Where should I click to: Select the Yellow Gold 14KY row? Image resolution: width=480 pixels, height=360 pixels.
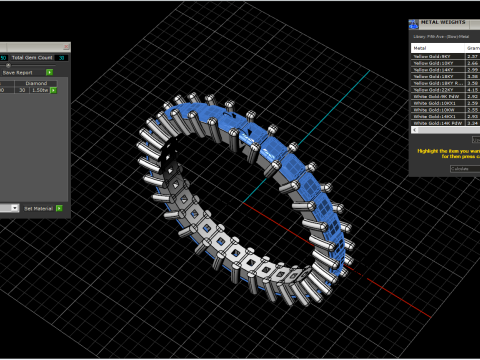click(x=445, y=70)
